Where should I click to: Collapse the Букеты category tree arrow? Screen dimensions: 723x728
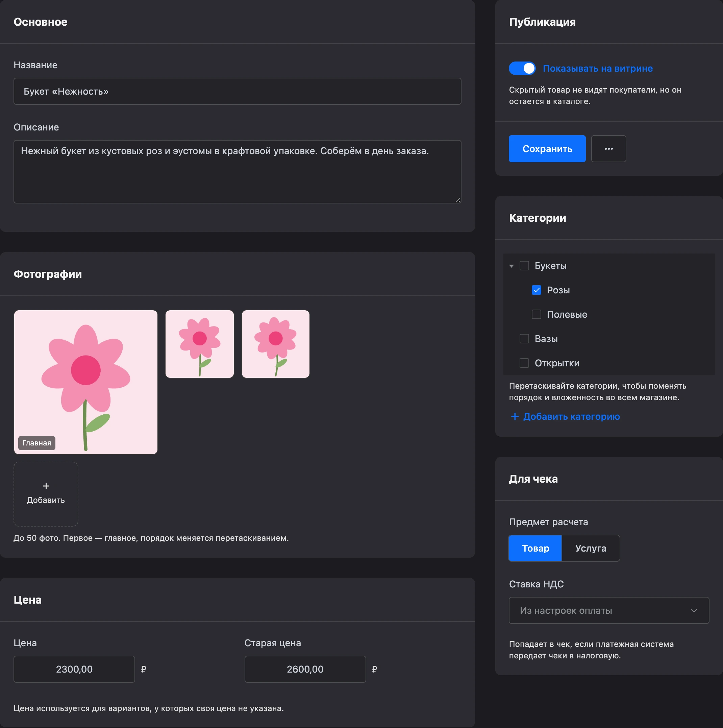point(511,266)
